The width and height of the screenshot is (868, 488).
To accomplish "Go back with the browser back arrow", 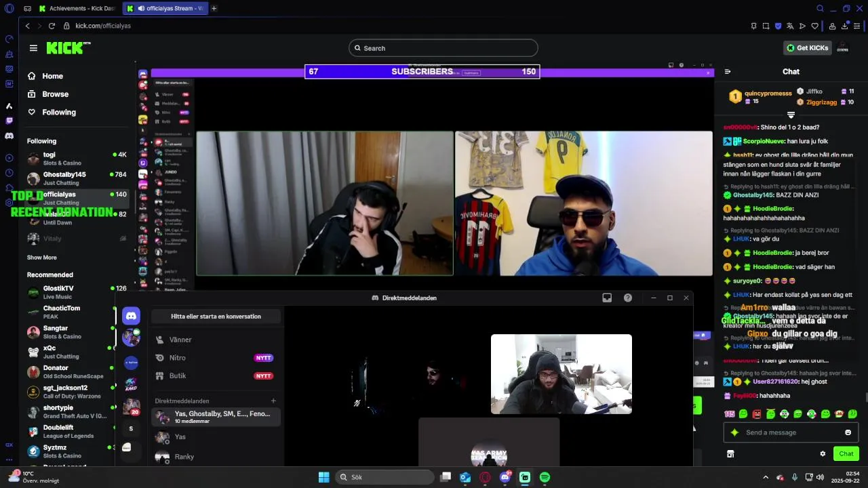I will (x=27, y=26).
